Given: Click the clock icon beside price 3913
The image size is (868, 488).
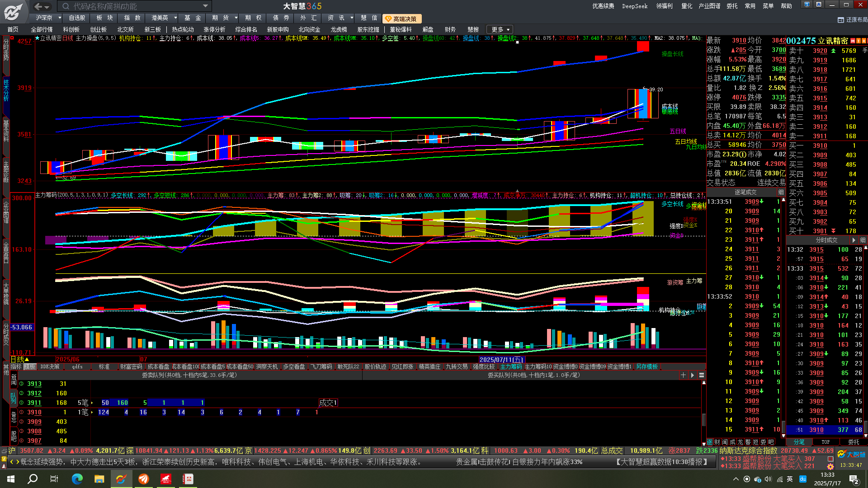Looking at the screenshot, I should (21, 384).
